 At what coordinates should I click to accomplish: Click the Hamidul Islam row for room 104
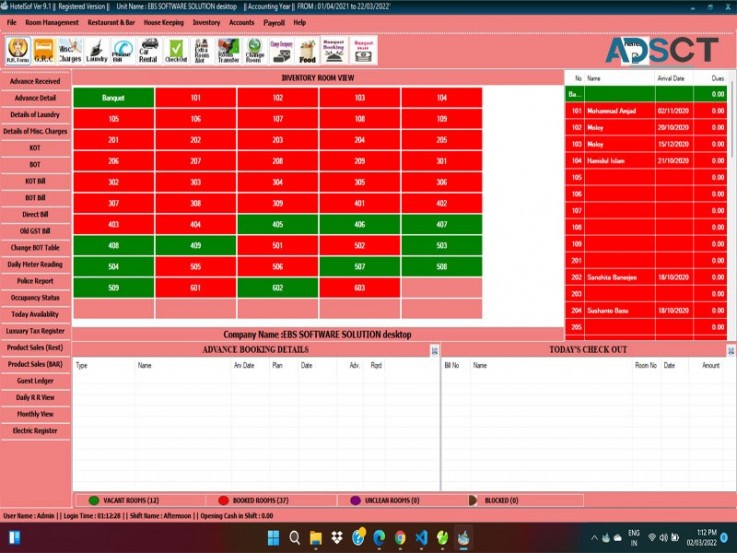(x=646, y=161)
